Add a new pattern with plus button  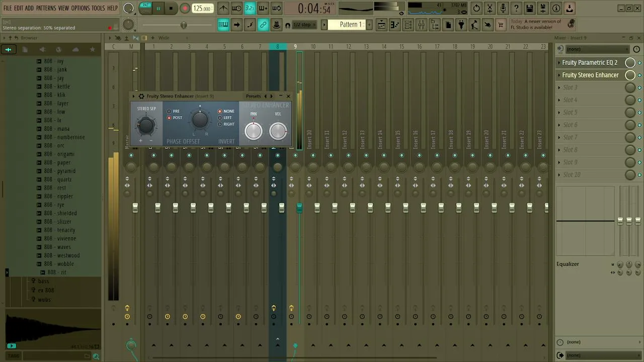[x=369, y=25]
